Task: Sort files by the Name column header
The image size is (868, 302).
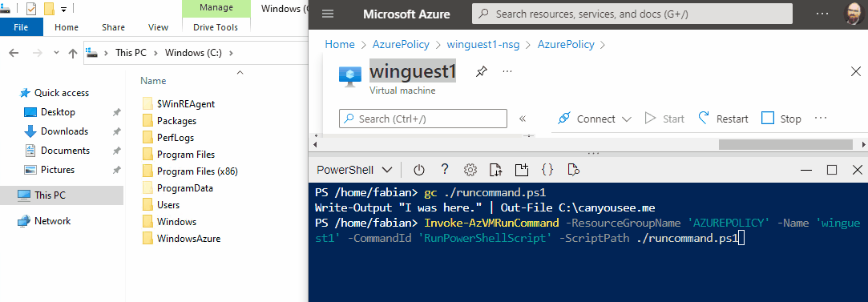Action: point(153,81)
